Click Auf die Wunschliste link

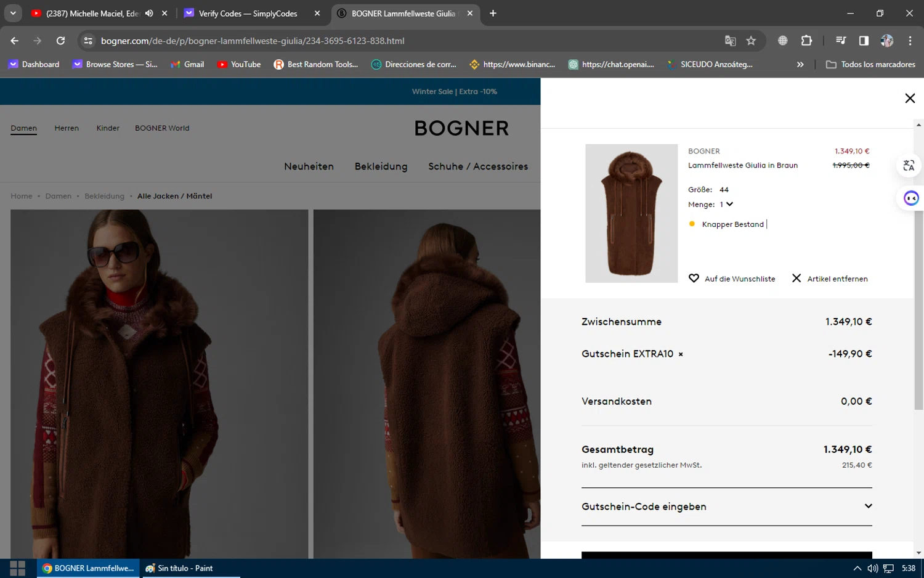[x=740, y=279]
